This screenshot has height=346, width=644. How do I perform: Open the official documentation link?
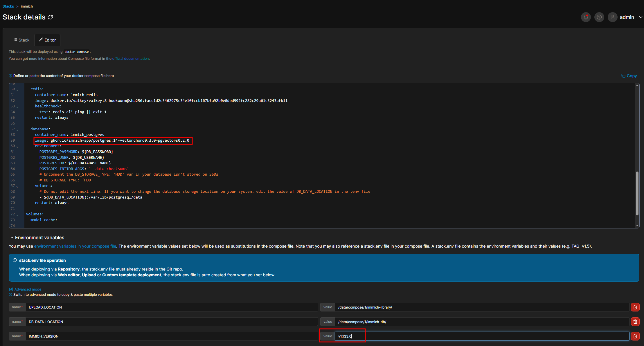click(x=130, y=59)
